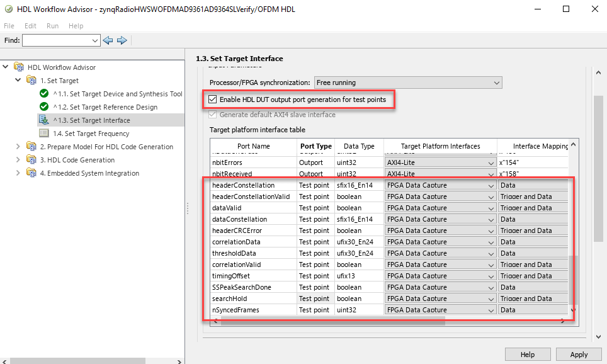Collapse the Set Target tree node
This screenshot has width=607, height=364.
pyautogui.click(x=18, y=80)
